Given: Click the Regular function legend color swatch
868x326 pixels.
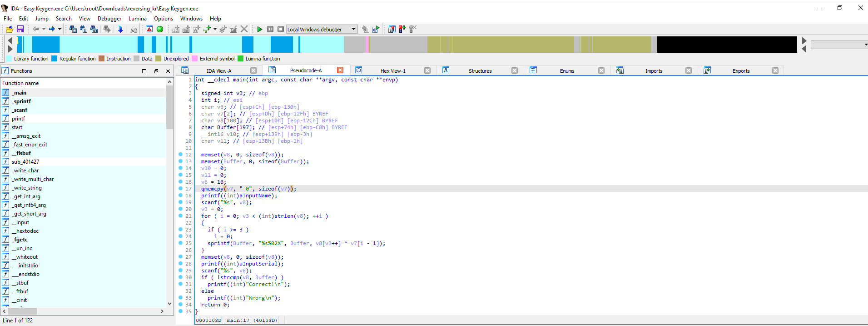Looking at the screenshot, I should pyautogui.click(x=55, y=59).
